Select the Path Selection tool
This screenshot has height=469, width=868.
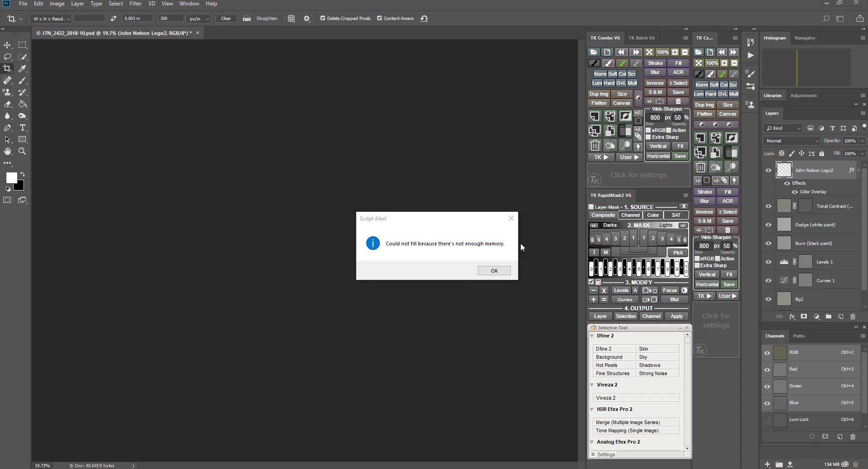8,139
